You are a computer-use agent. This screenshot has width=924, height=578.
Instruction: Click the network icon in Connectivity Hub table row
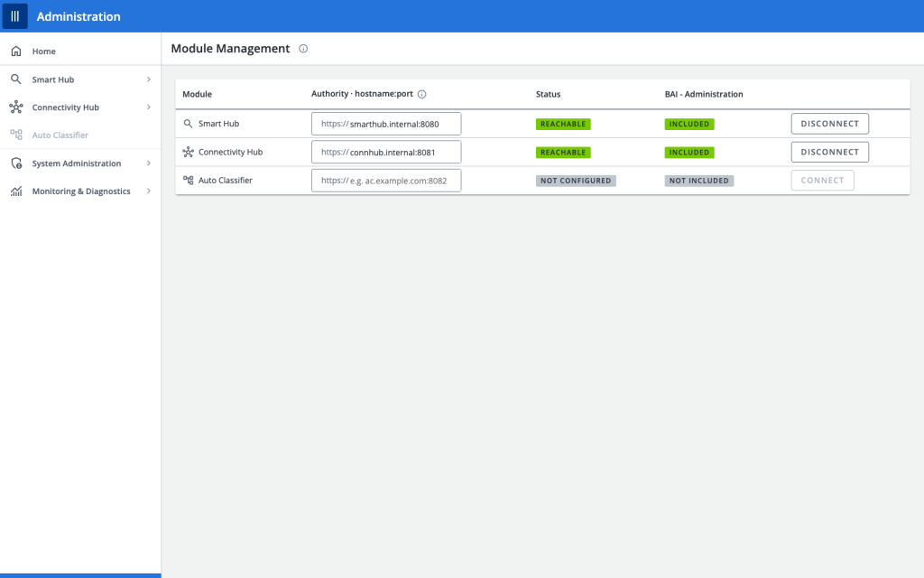(188, 152)
